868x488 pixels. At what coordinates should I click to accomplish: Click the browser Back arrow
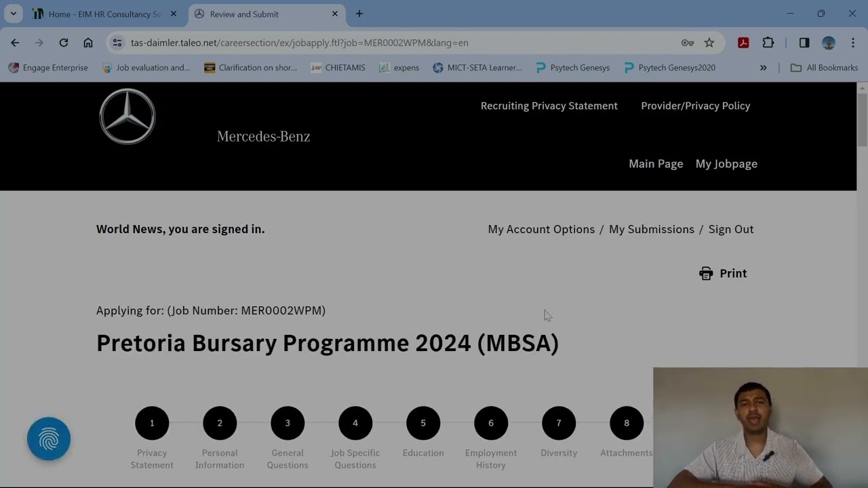point(15,43)
